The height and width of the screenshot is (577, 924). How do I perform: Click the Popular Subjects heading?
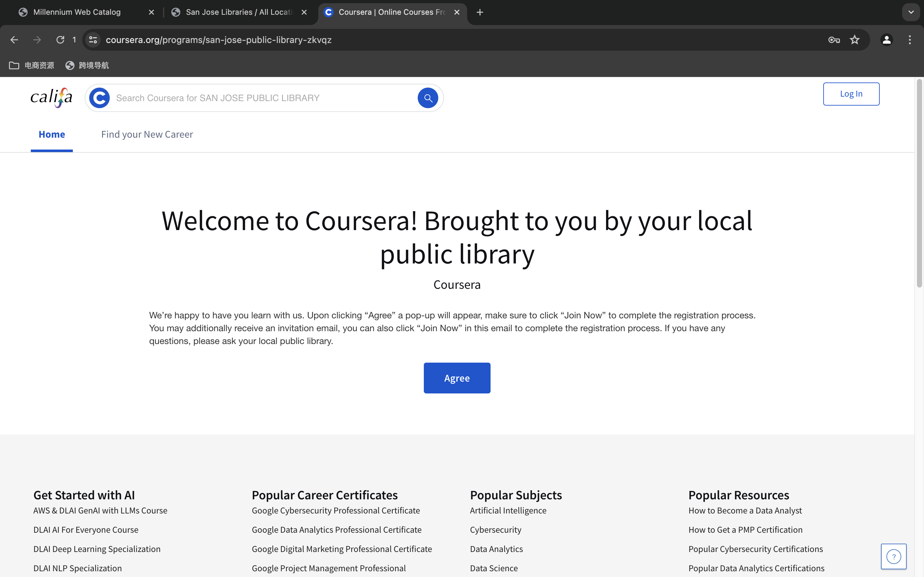pos(516,495)
